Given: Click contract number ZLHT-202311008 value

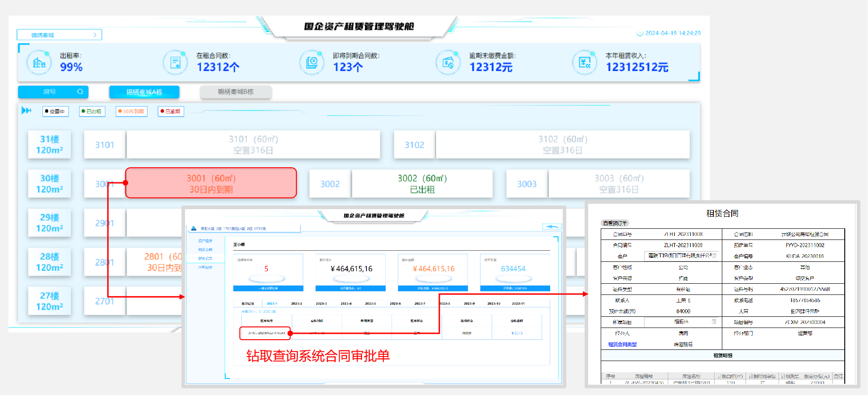Looking at the screenshot, I should tap(683, 245).
